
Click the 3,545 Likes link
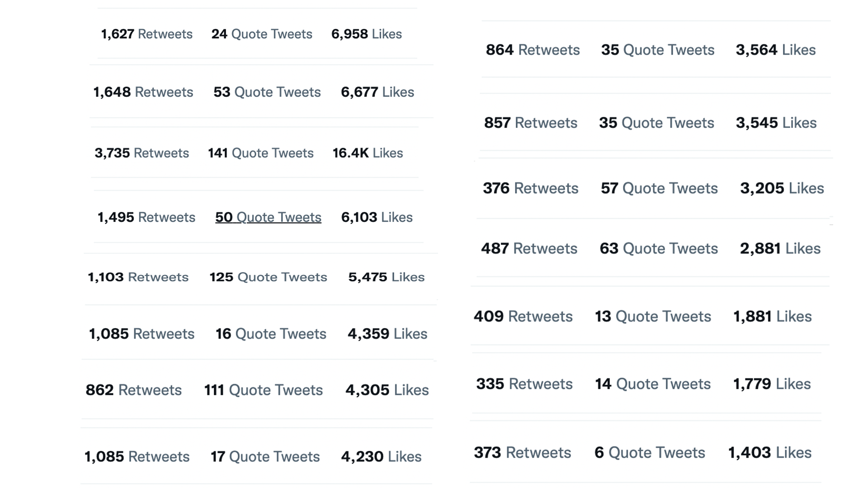click(x=776, y=123)
